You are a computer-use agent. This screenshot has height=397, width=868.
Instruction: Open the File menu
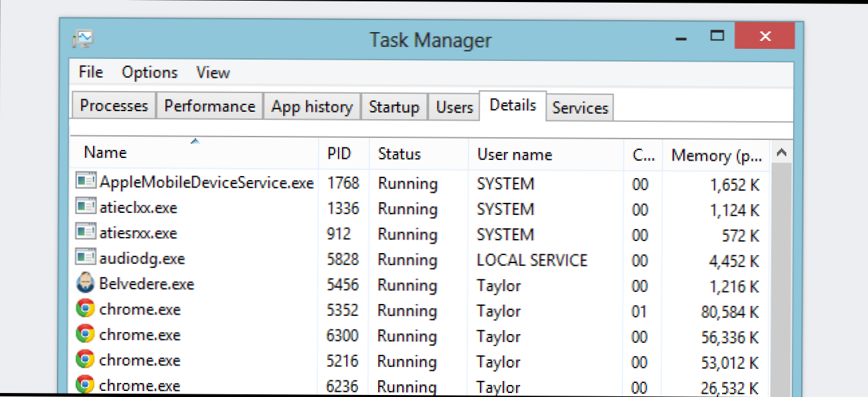(x=90, y=72)
